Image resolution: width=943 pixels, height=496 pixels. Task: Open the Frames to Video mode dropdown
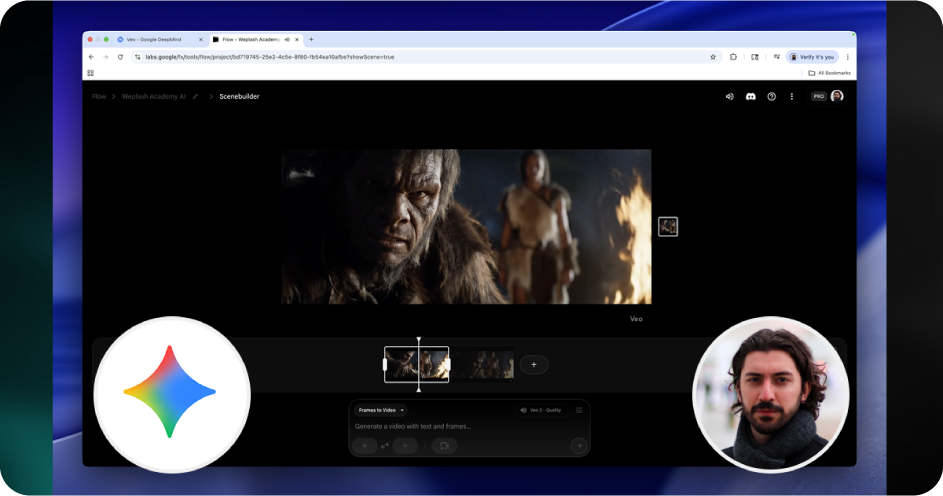381,410
